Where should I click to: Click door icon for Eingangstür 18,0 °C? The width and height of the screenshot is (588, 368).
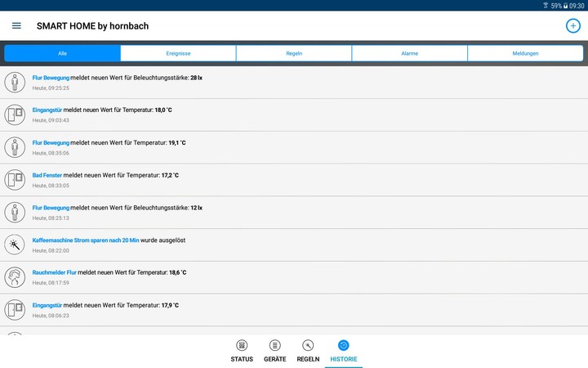(15, 115)
